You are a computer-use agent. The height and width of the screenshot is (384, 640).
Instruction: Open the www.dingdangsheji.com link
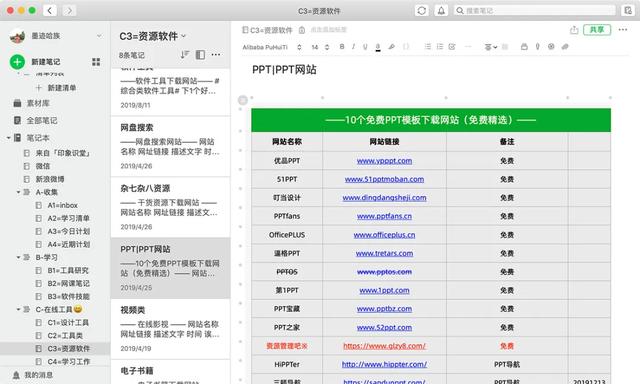coord(384,198)
